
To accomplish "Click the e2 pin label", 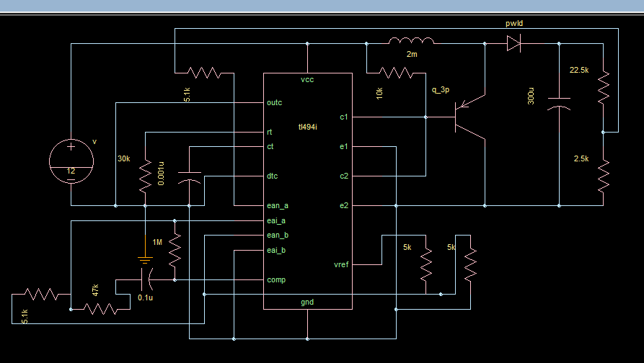I will pos(344,205).
